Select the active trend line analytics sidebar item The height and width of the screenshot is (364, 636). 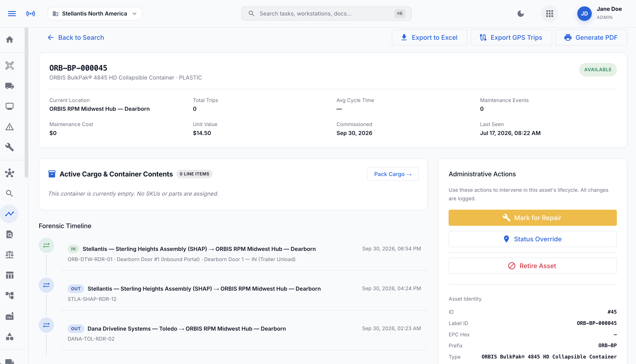[10, 214]
